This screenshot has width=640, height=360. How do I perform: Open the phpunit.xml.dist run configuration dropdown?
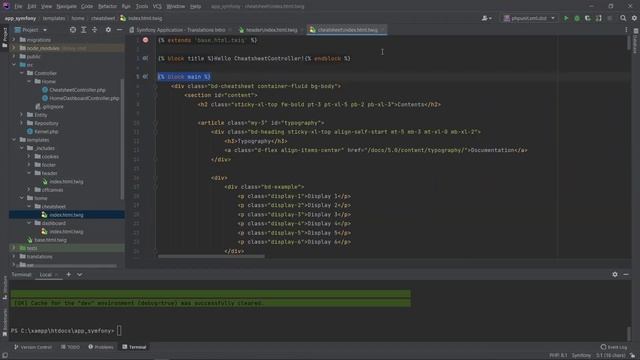[x=529, y=18]
